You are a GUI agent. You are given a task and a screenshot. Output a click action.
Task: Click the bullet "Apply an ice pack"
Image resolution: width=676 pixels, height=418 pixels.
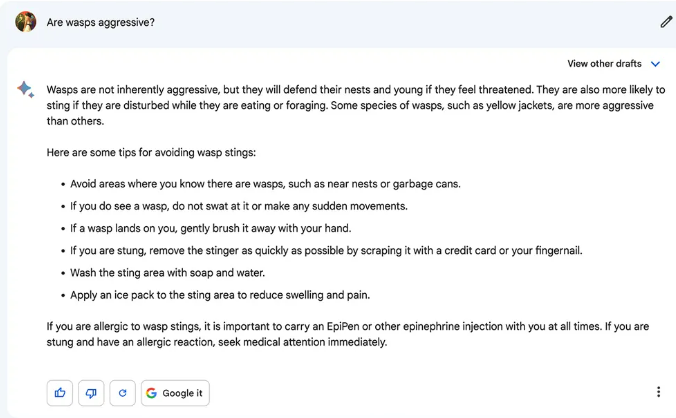click(x=220, y=295)
